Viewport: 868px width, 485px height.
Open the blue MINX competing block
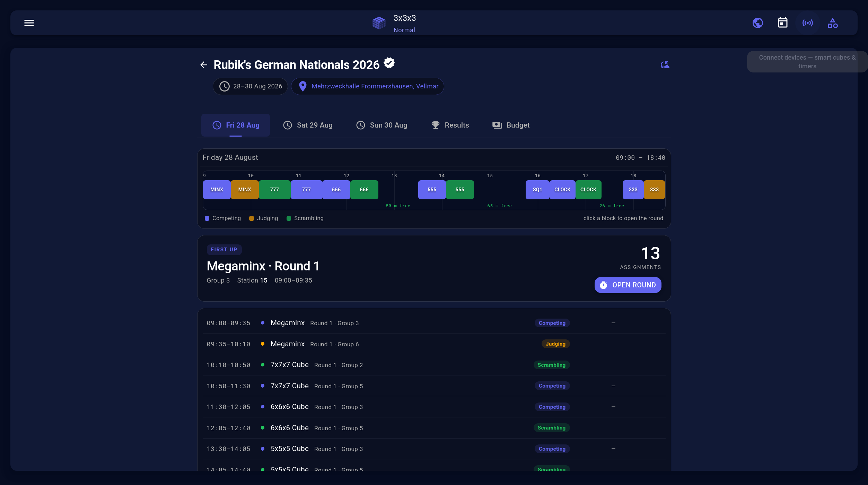coord(217,190)
